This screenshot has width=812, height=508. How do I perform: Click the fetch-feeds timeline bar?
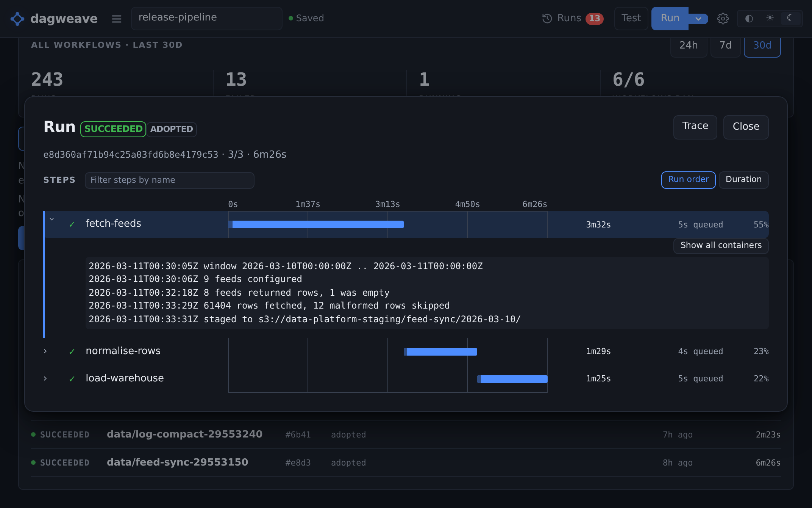(x=316, y=224)
